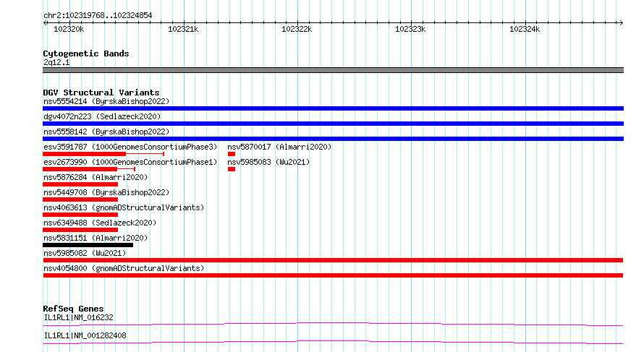
Task: Click the magenta IL1RL1 NM_016232 transcript line
Action: (333, 324)
